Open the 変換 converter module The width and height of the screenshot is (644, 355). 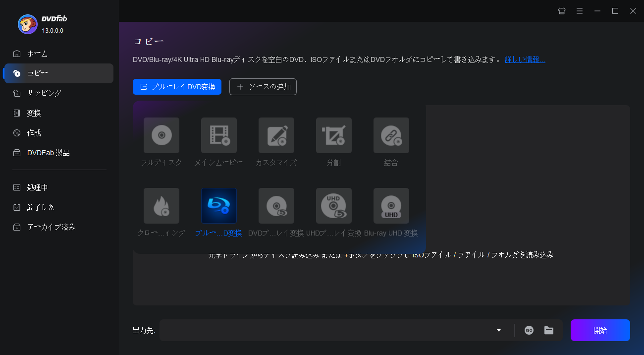pyautogui.click(x=59, y=113)
